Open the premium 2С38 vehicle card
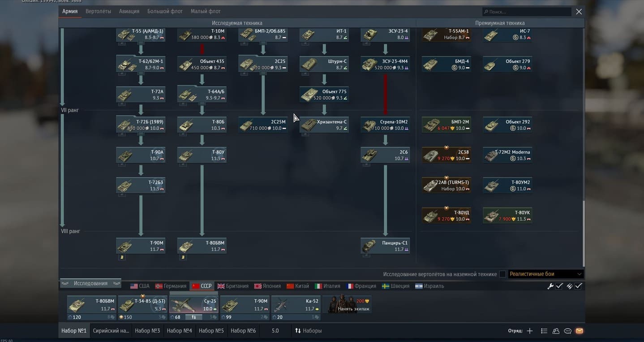Image resolution: width=644 pixels, height=342 pixels. pos(446,155)
